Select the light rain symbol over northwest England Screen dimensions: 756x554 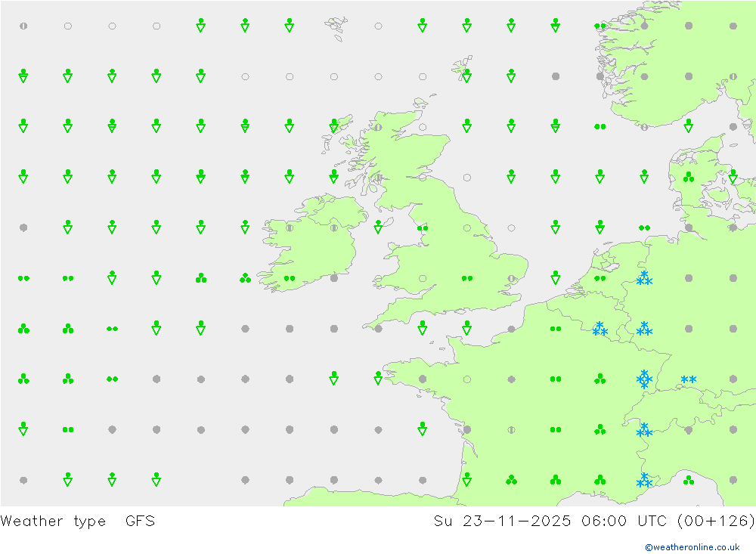click(x=423, y=227)
